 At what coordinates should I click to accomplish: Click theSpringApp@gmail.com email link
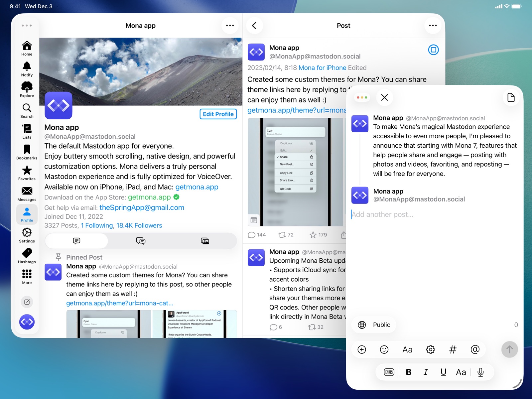[x=142, y=207]
